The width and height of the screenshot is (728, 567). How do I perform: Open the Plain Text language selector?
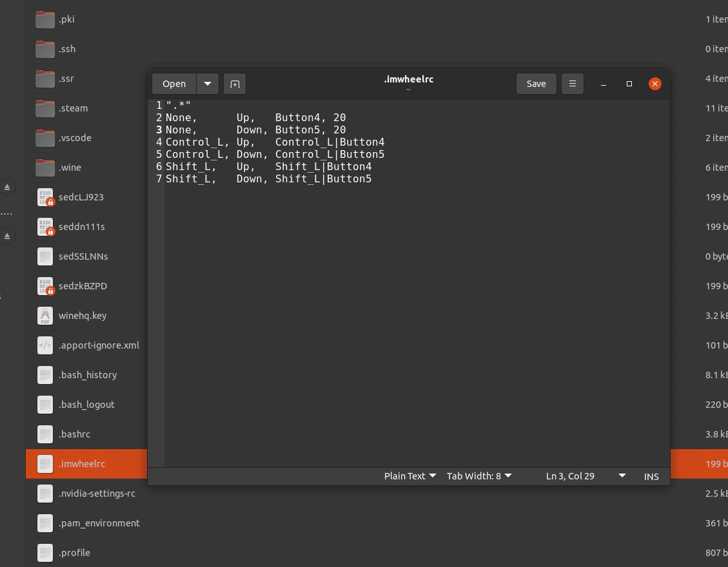(409, 476)
